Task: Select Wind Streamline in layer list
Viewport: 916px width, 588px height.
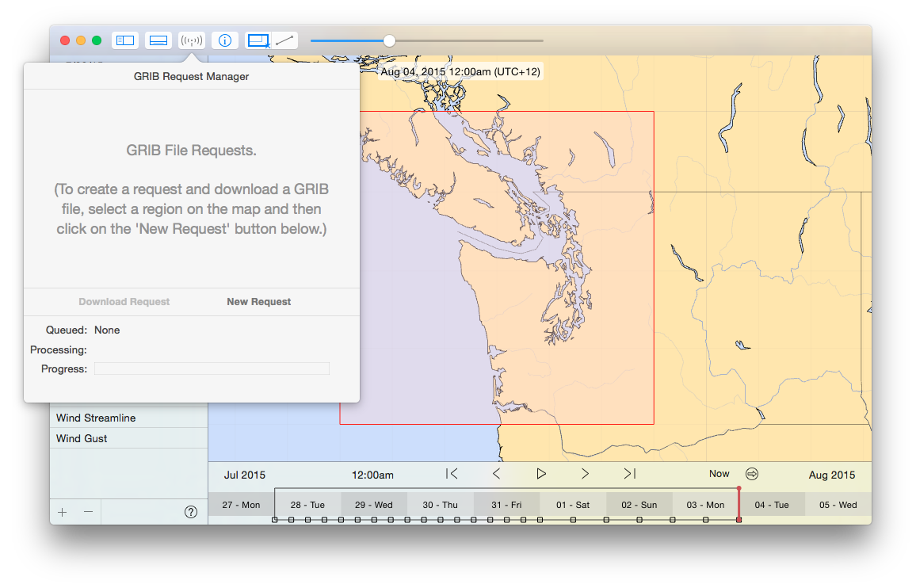Action: [96, 418]
